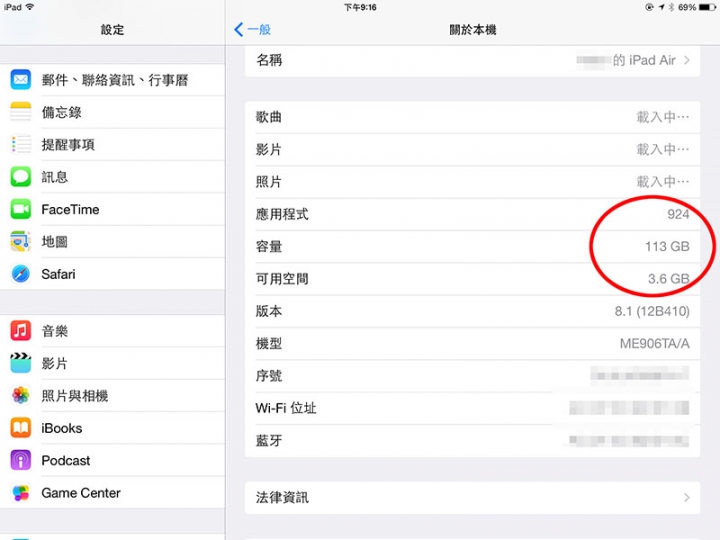Tap the Maps (地圖) icon
Image resolution: width=720 pixels, height=540 pixels.
21,242
